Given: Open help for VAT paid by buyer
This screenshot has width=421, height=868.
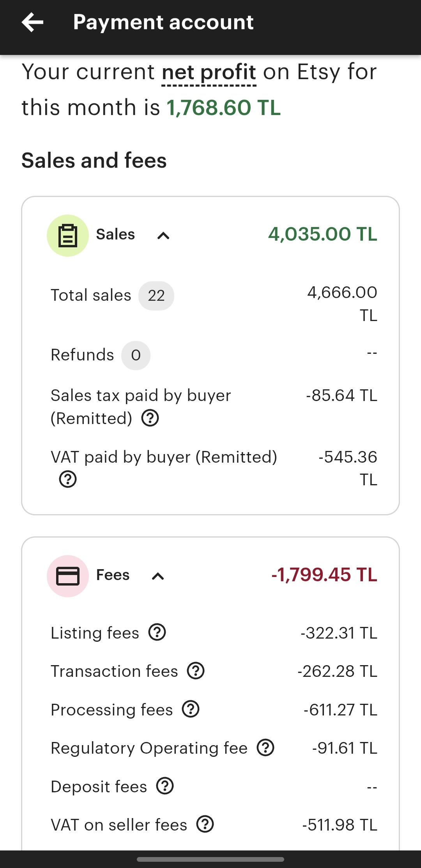Looking at the screenshot, I should click(68, 479).
